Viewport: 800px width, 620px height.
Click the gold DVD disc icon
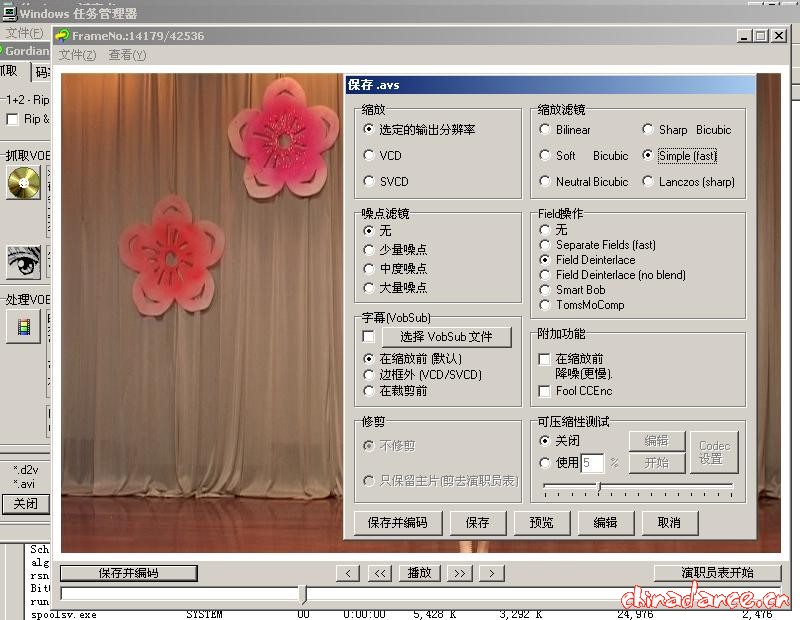tap(23, 183)
